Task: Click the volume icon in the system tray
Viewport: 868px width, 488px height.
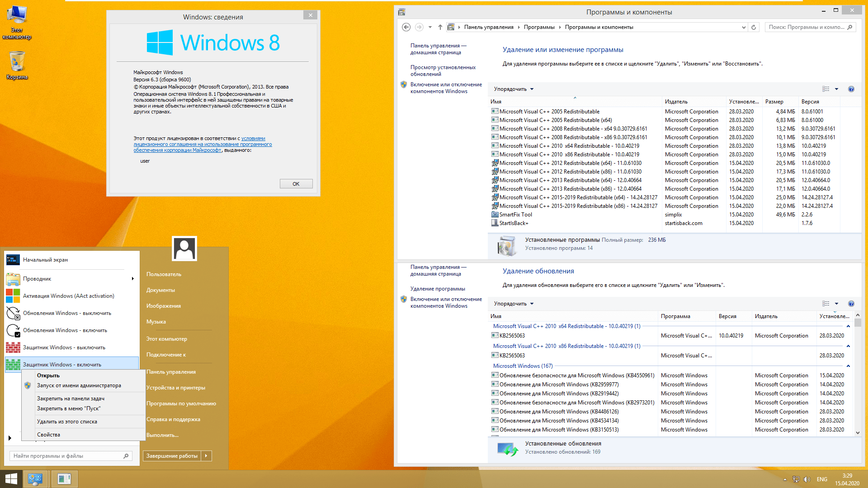Action: (x=807, y=479)
